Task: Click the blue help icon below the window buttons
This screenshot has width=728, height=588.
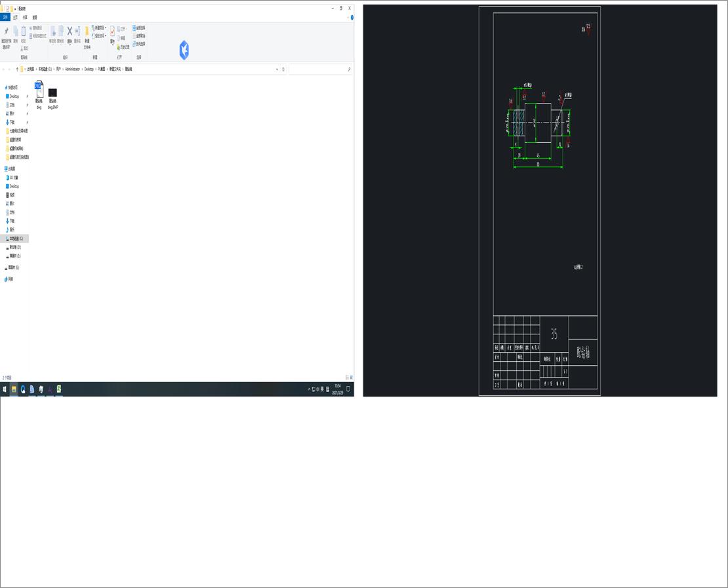Action: coord(352,18)
